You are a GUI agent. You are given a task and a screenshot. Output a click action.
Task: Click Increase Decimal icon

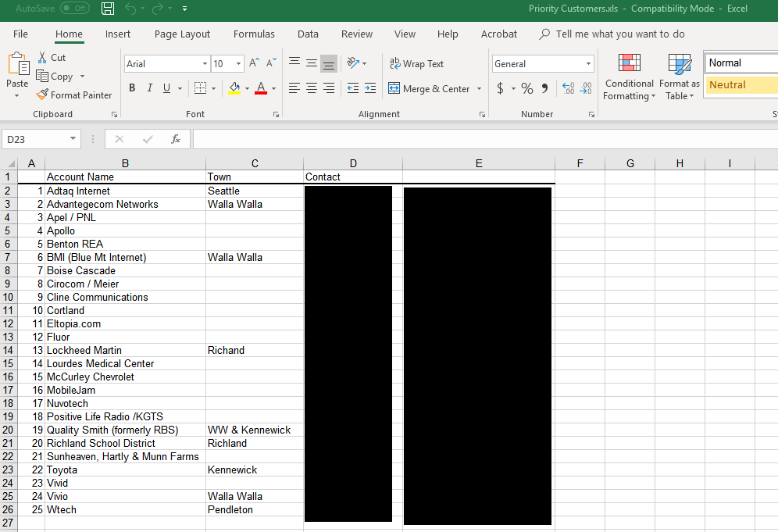click(x=569, y=88)
